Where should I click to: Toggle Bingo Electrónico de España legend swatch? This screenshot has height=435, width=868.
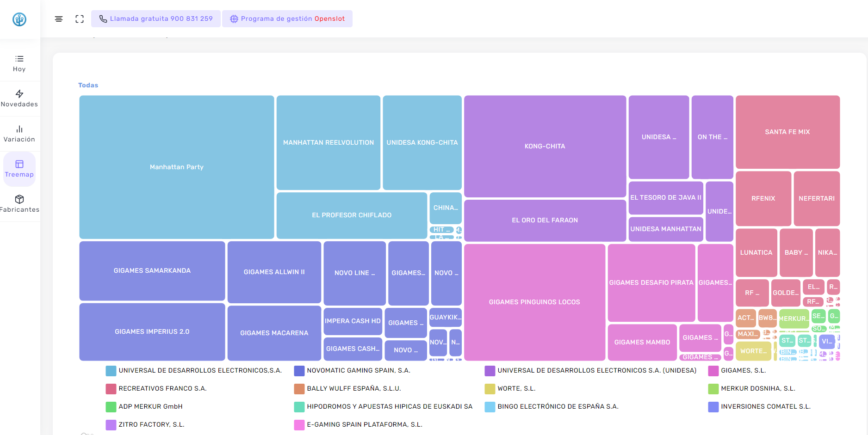[x=490, y=407]
